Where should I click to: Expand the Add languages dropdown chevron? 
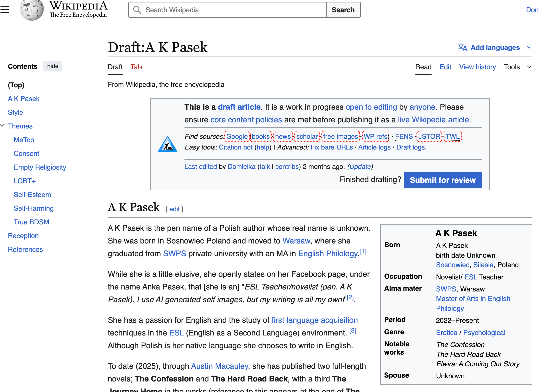pyautogui.click(x=529, y=47)
